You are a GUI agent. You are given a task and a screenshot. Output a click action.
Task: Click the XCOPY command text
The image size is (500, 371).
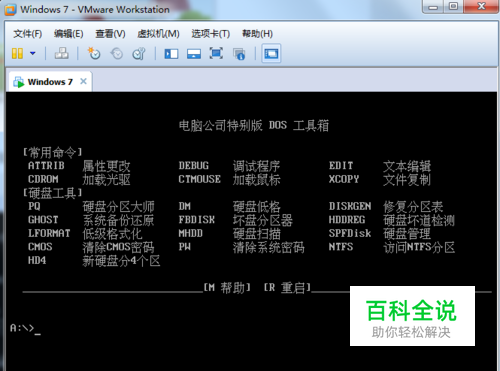pos(344,179)
